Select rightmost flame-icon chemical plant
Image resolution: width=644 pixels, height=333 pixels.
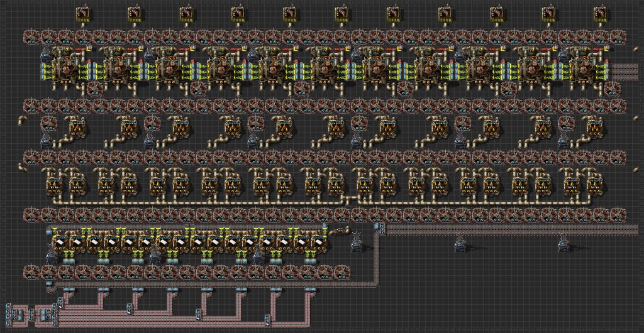coord(595,128)
